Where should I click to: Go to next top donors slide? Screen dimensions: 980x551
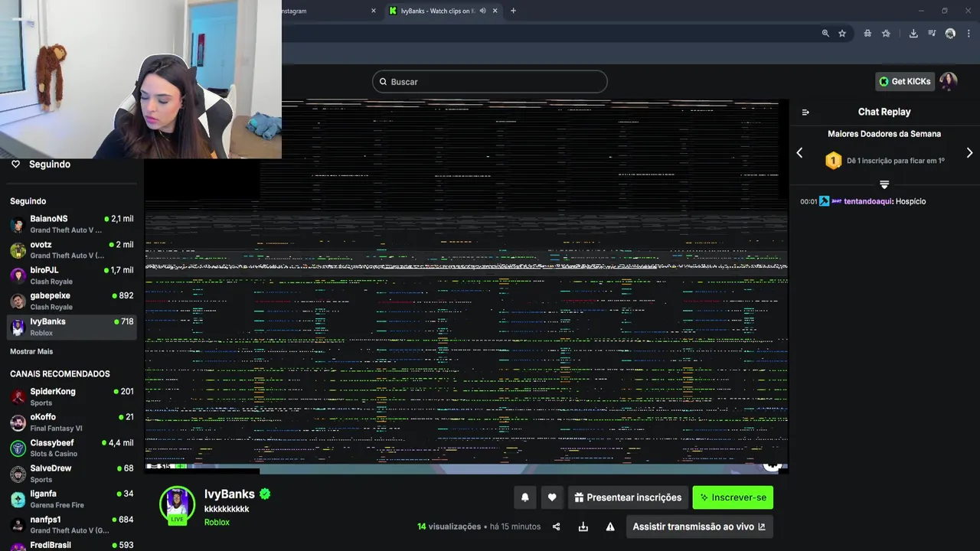[969, 152]
